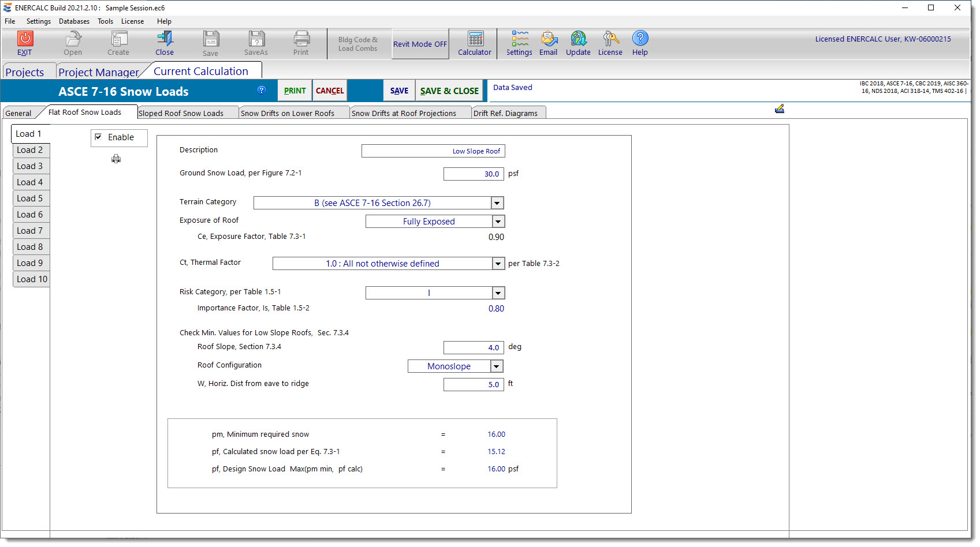
Task: Switch to Sloped Roof Snow Loads tab
Action: (x=181, y=113)
